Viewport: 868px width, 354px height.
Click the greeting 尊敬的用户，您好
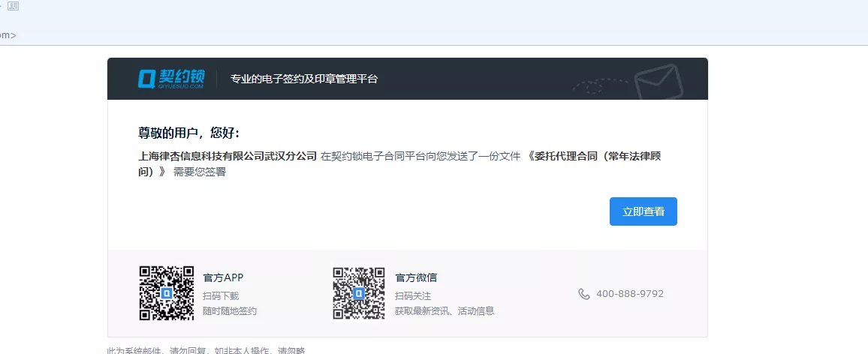tap(188, 133)
